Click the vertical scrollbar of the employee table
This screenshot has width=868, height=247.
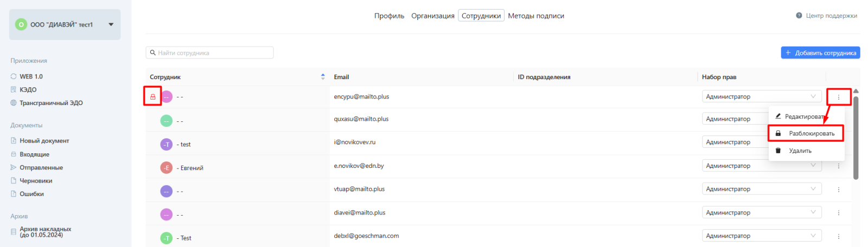856,138
